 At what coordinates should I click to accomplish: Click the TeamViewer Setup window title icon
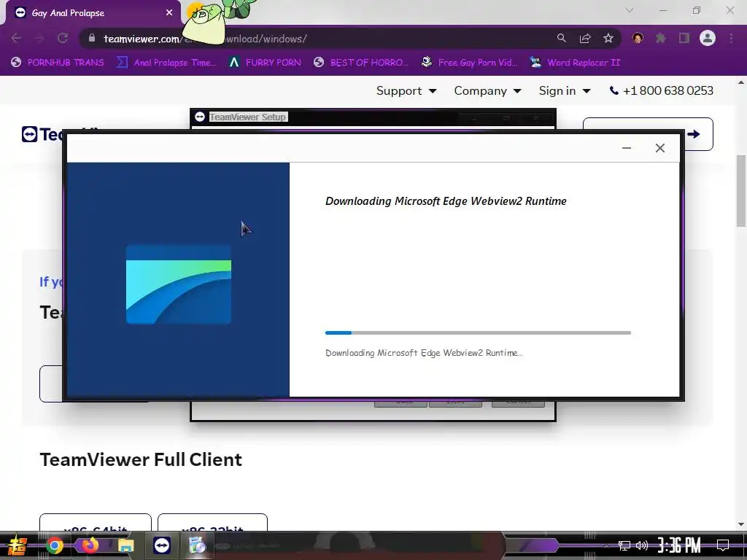[200, 117]
